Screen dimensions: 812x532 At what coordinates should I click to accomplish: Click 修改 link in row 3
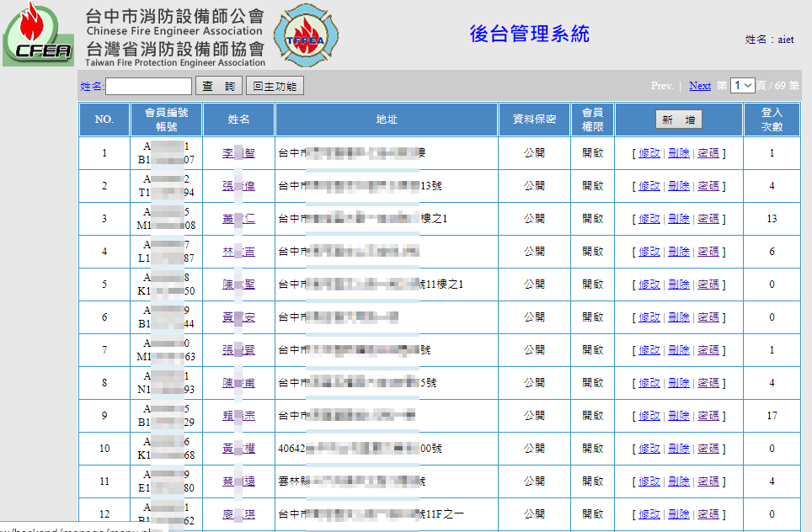pos(649,219)
